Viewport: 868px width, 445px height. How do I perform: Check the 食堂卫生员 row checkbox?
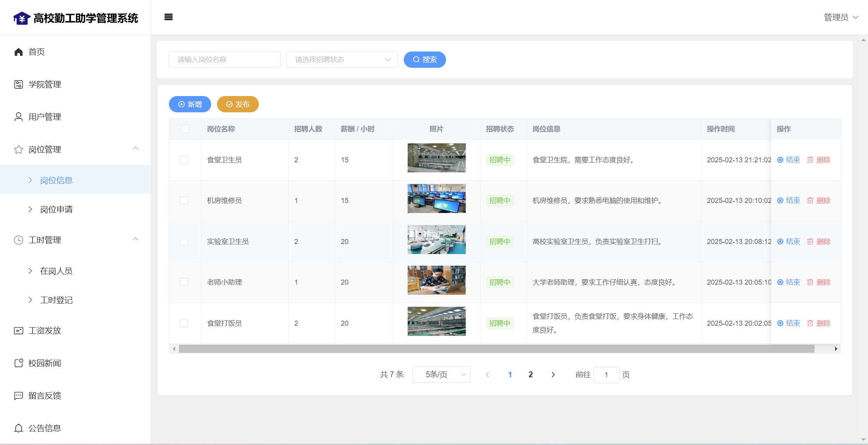click(184, 160)
